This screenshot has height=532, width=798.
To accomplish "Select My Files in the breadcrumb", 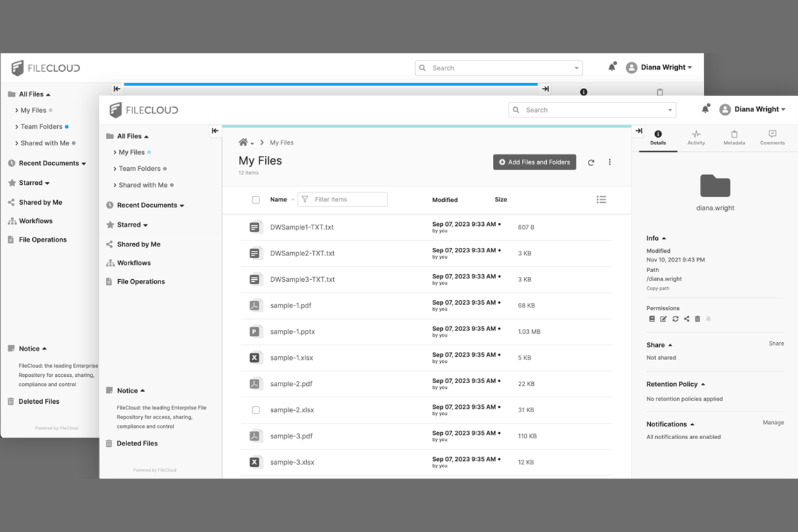I will pos(281,142).
